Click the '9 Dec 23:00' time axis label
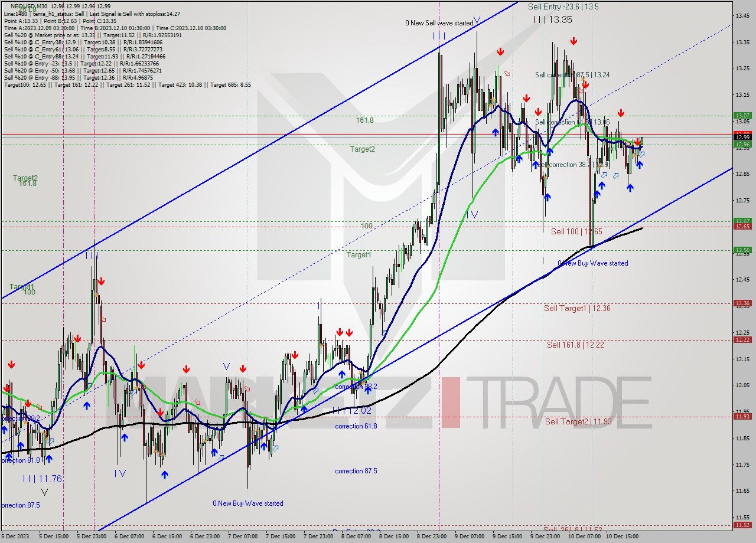This screenshot has height=543, width=756. click(546, 537)
